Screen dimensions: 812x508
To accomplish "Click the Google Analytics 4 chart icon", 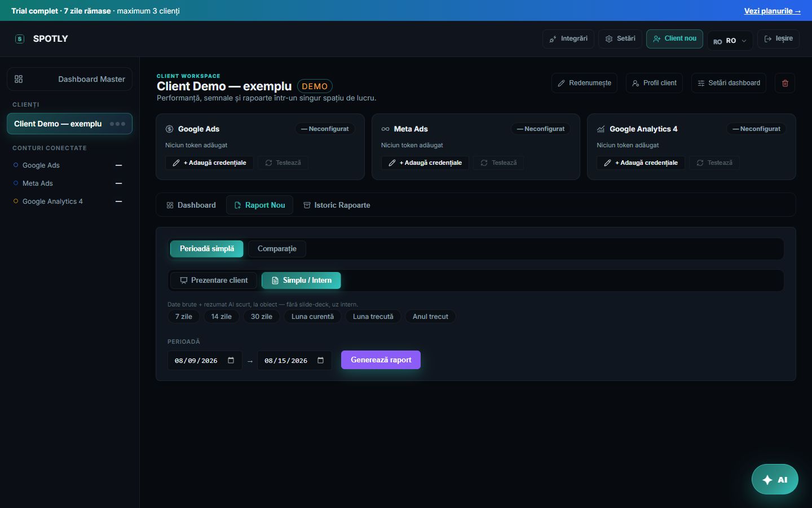I will coord(601,129).
